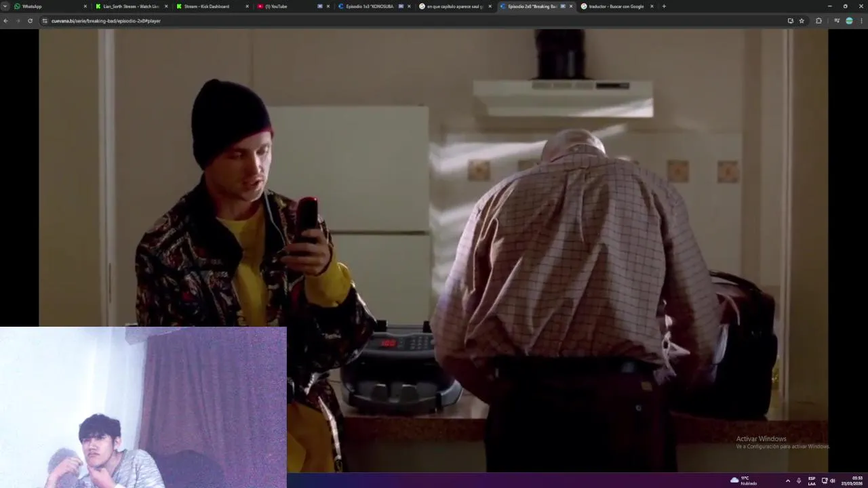Focus the cuevana.bi address bar
Screen dimensions: 868x488
point(414,21)
